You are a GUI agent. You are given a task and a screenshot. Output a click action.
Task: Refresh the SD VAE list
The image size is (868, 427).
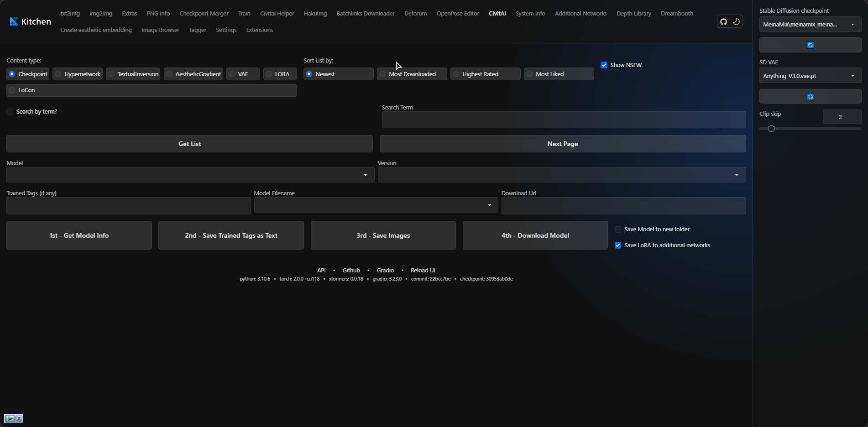click(x=810, y=96)
